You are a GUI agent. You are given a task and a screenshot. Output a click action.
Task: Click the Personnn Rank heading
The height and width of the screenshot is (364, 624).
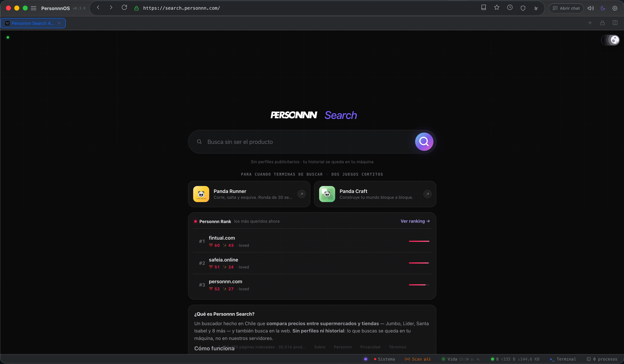[215, 221]
